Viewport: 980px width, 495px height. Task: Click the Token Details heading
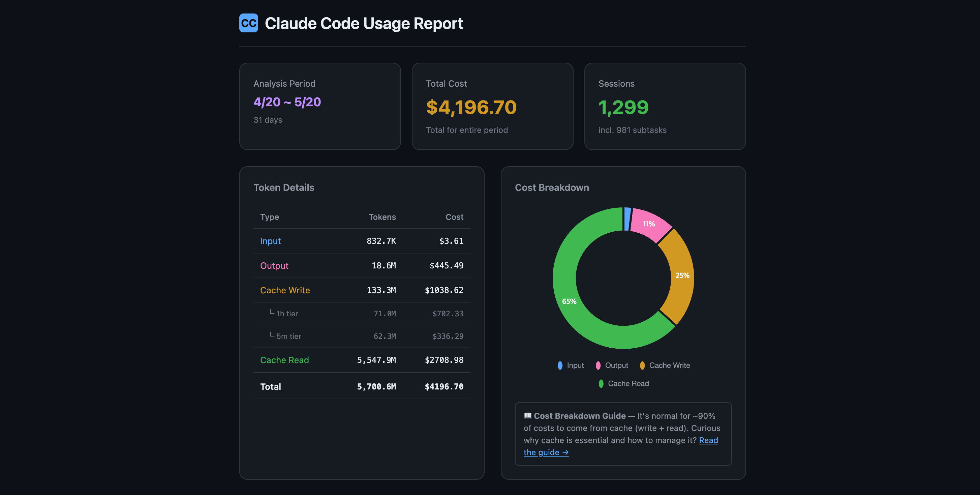[284, 187]
